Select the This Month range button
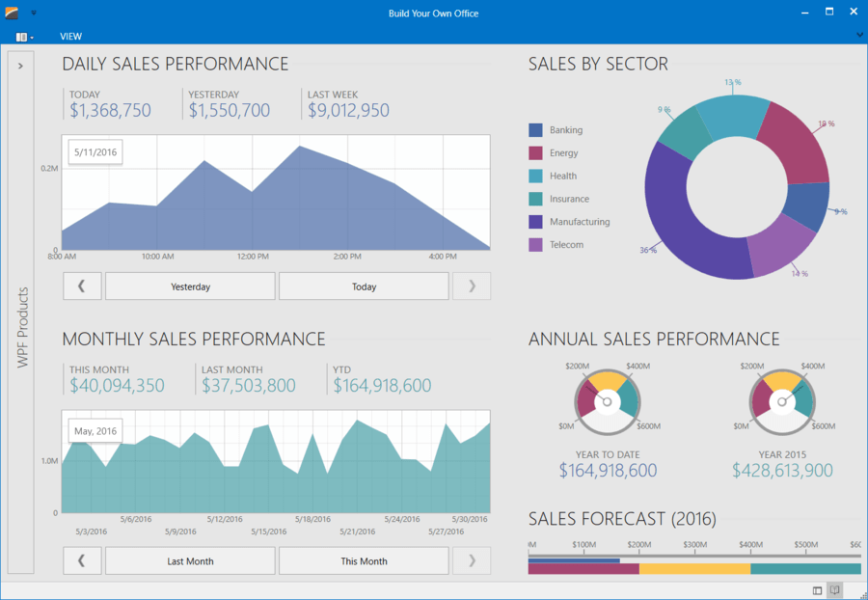 [364, 560]
